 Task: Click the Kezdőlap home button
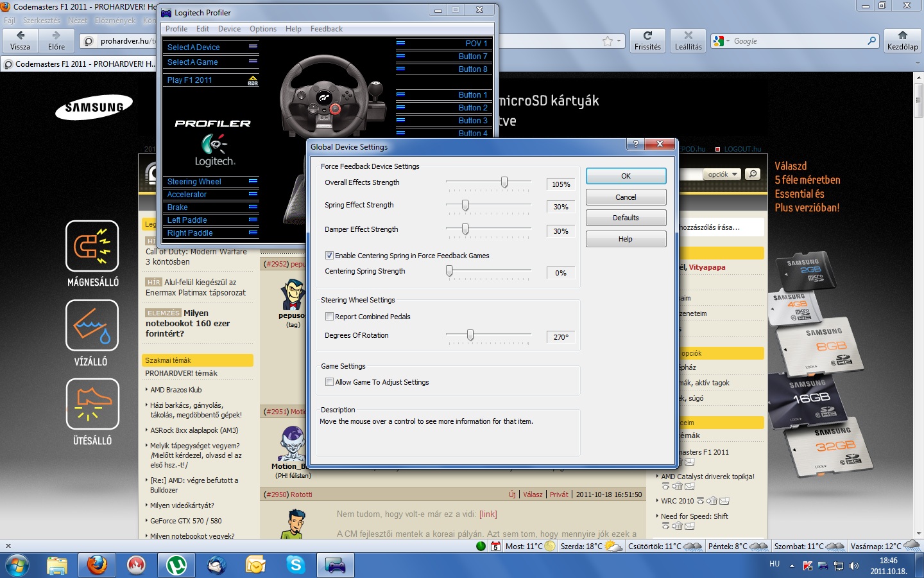click(902, 40)
